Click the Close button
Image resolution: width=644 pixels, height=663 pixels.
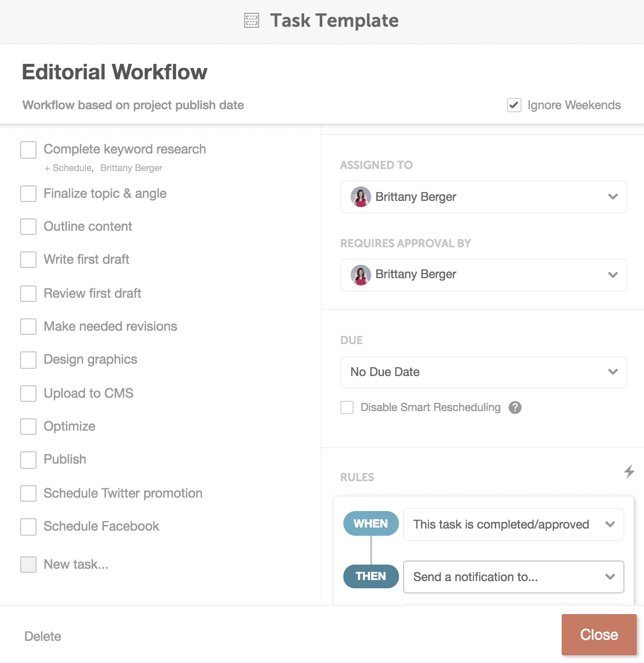click(599, 635)
